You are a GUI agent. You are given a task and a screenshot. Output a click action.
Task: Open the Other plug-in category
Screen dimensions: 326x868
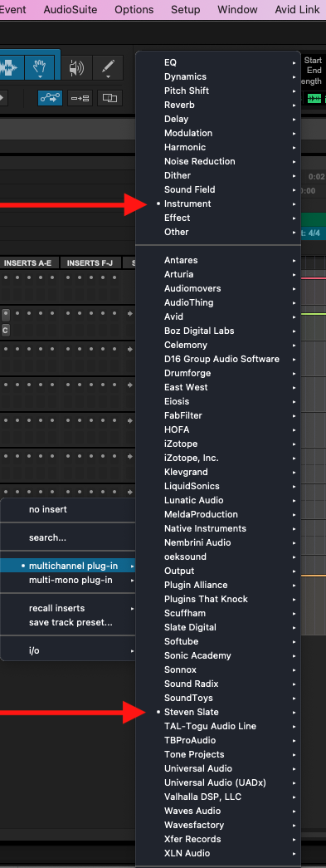[218, 232]
